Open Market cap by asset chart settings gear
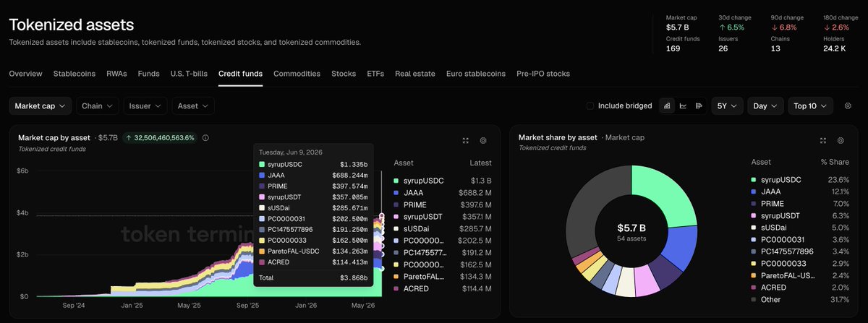The width and height of the screenshot is (868, 323). coord(483,140)
